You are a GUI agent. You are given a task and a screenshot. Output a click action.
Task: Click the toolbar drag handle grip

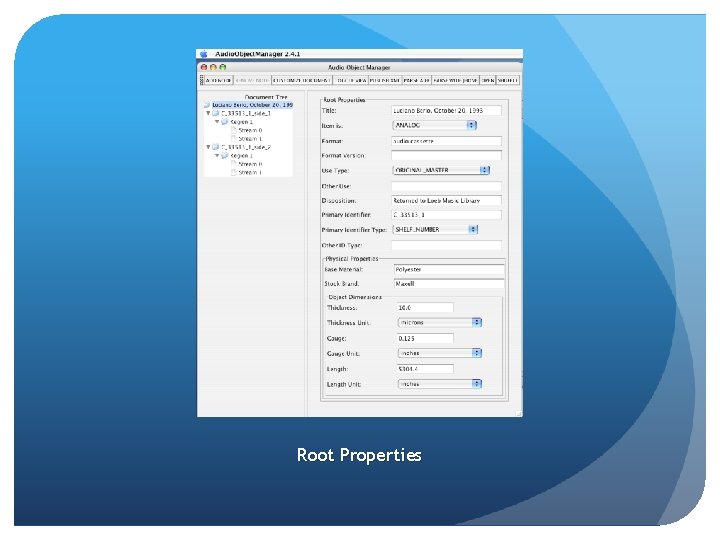point(202,80)
